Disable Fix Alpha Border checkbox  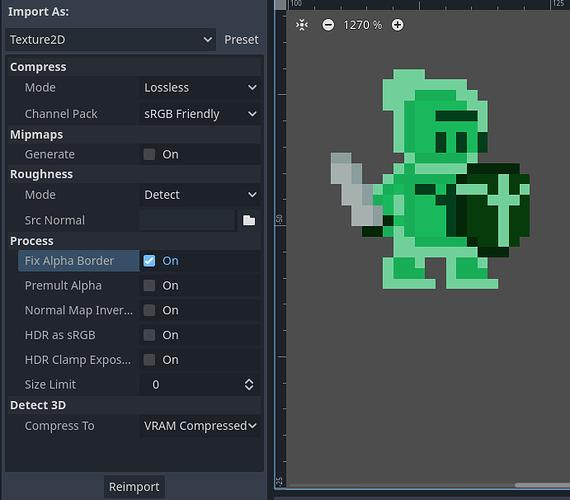click(x=149, y=261)
